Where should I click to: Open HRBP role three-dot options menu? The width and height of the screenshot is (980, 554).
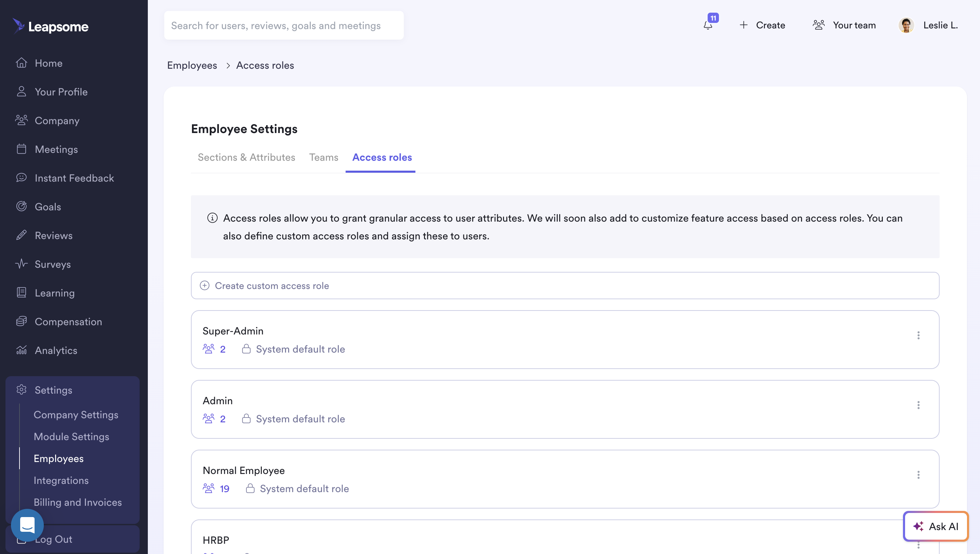point(918,545)
